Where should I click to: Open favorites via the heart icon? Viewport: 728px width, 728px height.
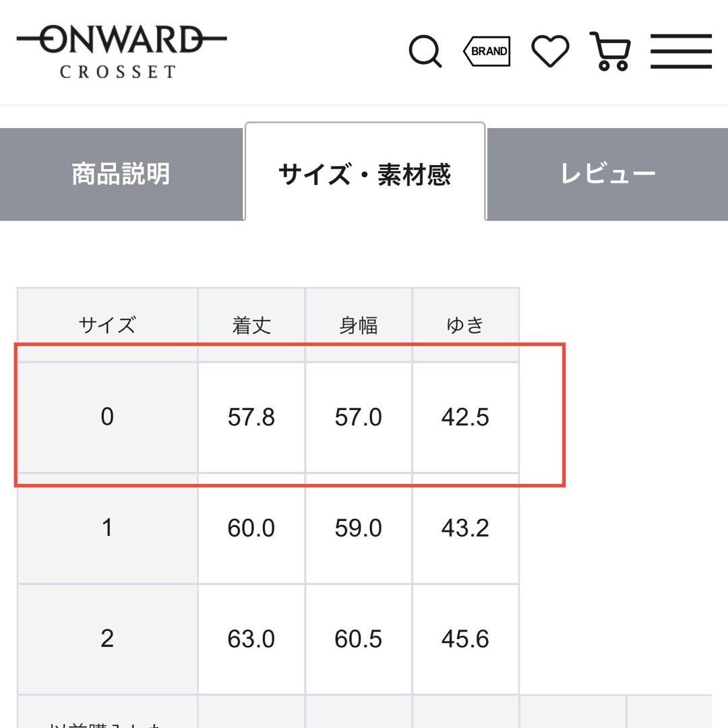(549, 50)
